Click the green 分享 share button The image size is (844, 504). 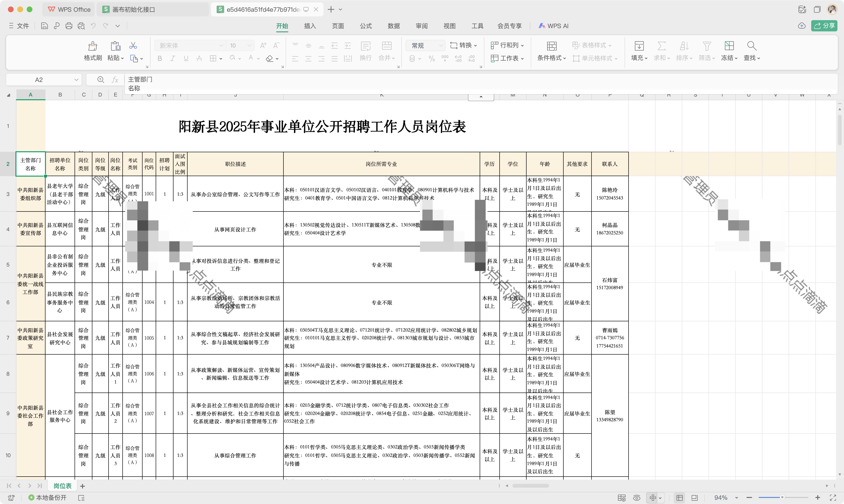824,26
